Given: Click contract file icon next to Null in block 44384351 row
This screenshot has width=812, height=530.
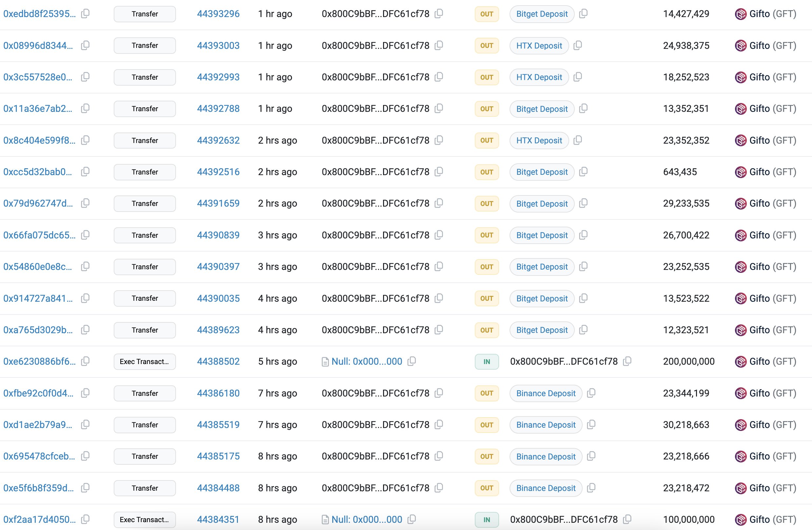Looking at the screenshot, I should 325,520.
